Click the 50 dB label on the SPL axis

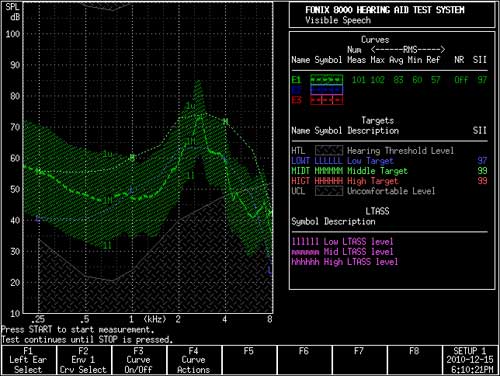tap(15, 189)
